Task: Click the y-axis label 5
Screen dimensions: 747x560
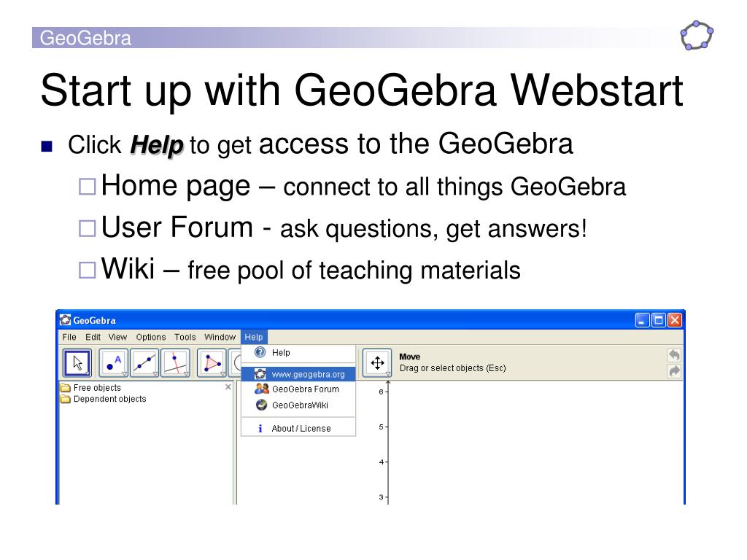Action: pos(381,427)
